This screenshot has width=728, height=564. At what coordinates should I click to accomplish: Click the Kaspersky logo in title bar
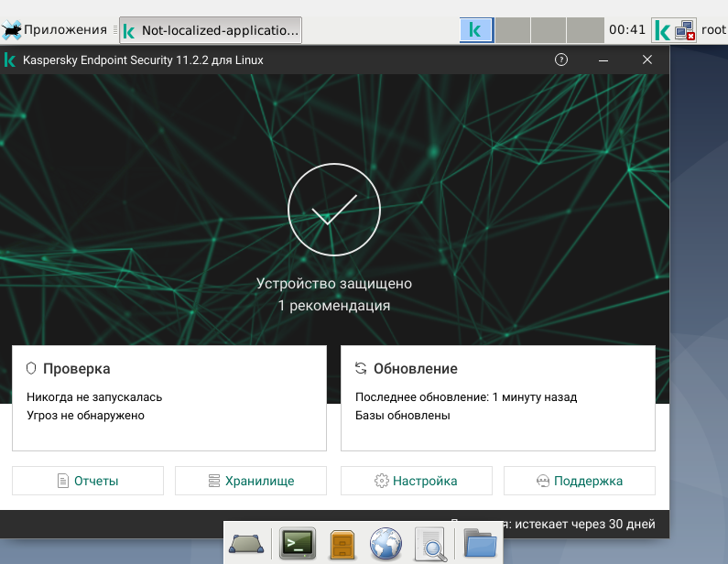coord(10,60)
